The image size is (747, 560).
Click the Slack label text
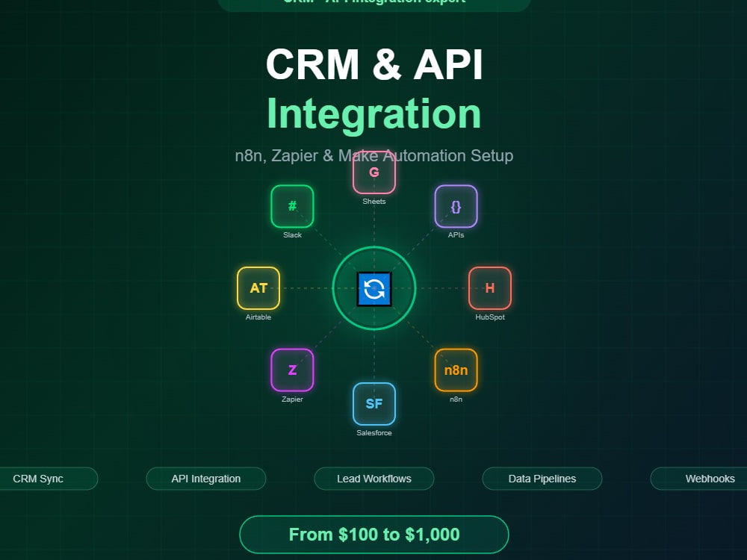[x=292, y=234]
